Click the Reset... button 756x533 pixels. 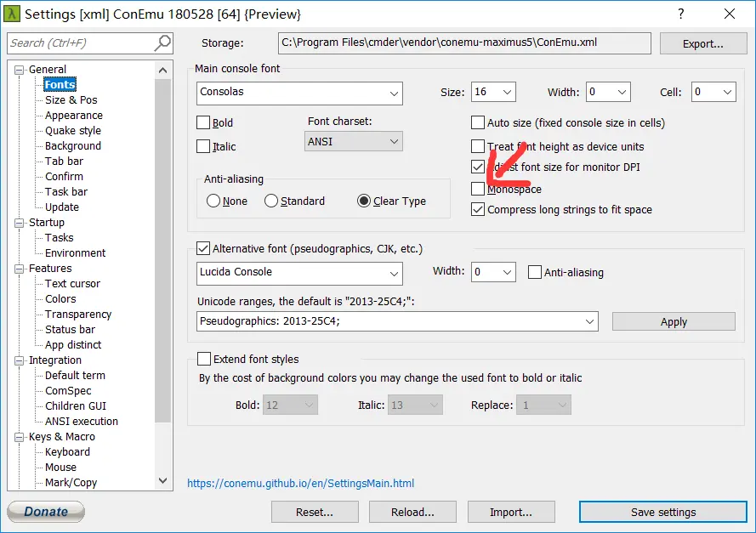click(315, 512)
